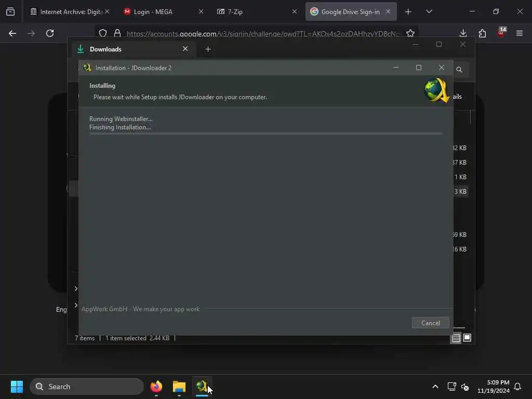Open the clock showing 5:09 PM
The image size is (532, 399).
pyautogui.click(x=494, y=387)
